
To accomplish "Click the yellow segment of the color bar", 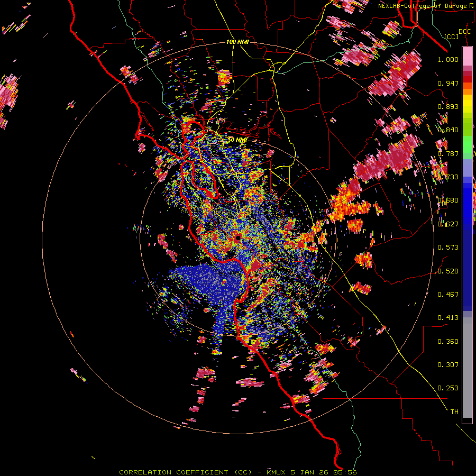I will [467, 104].
